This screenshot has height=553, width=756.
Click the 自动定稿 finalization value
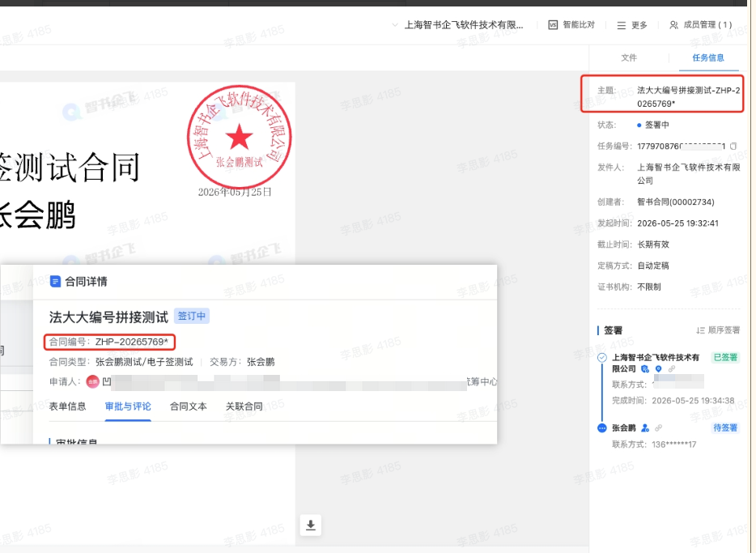click(x=653, y=266)
